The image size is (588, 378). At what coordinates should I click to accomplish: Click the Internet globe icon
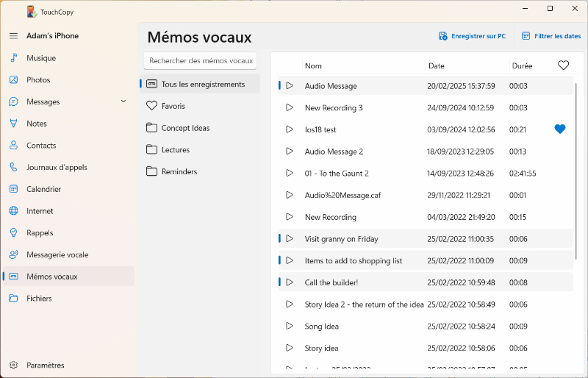tap(13, 211)
